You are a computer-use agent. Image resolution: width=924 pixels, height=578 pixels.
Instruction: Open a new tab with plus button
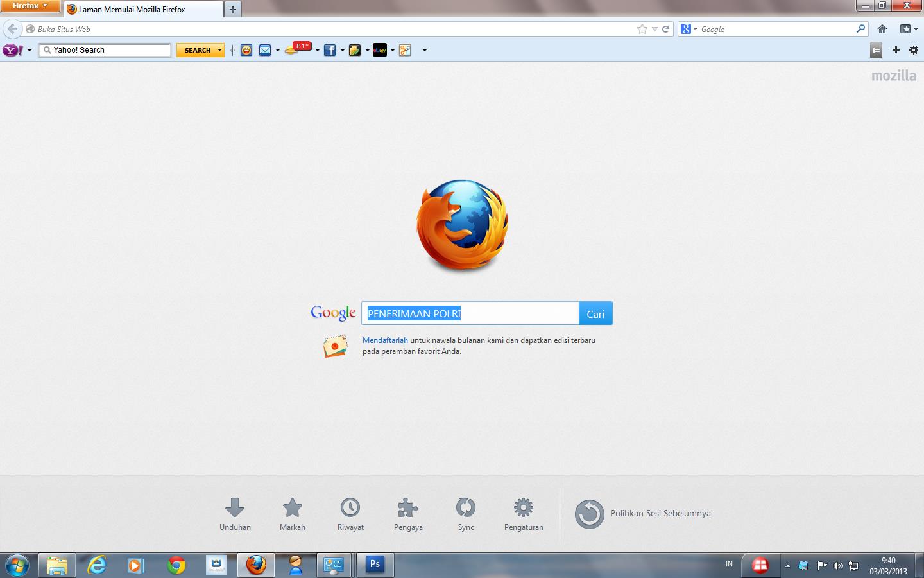[x=233, y=10]
